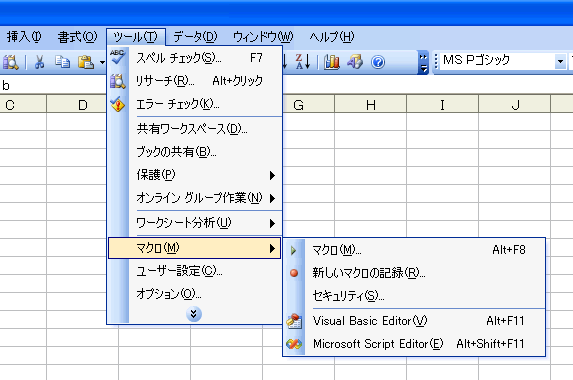Expand the 保護(P) submenu
This screenshot has height=380, width=573.
195,175
